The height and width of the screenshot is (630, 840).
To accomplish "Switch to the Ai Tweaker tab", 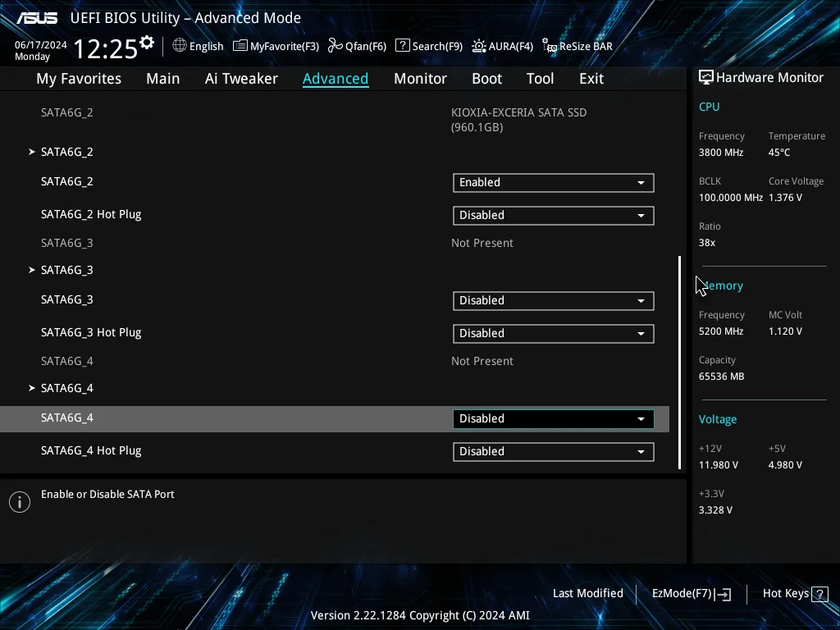I will [241, 79].
